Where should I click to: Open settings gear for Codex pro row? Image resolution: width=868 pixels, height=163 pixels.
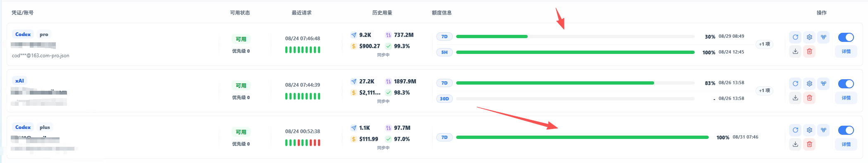pos(809,37)
